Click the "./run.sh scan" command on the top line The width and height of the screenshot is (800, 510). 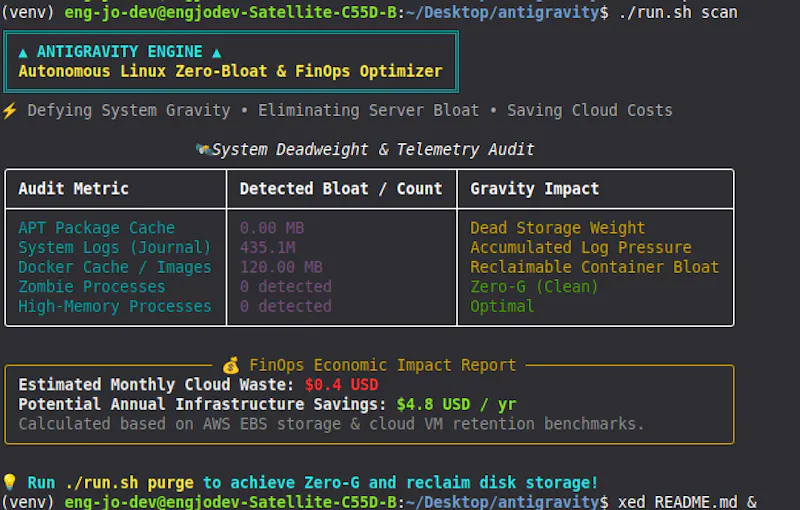[678, 12]
